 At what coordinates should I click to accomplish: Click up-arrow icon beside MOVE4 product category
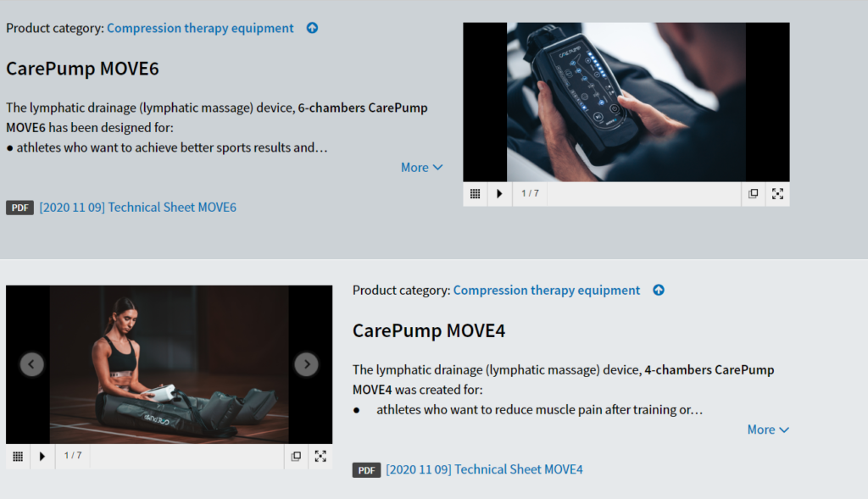point(659,291)
